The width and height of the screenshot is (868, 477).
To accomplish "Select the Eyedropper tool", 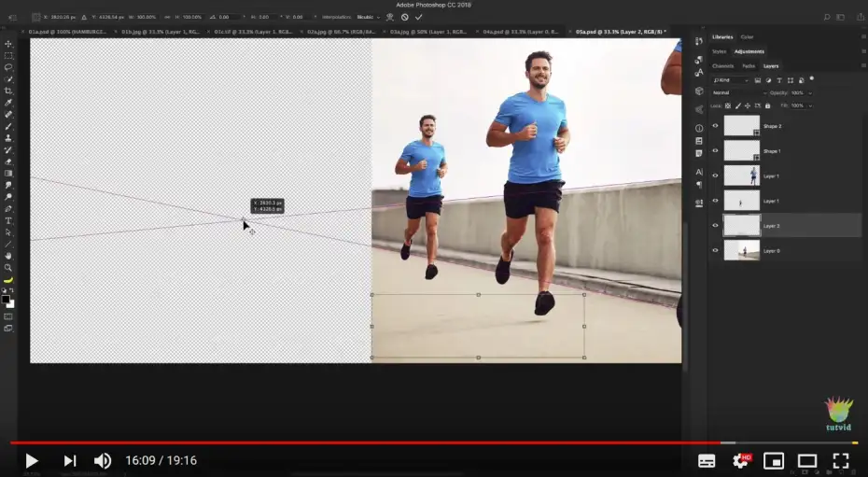I will [8, 103].
